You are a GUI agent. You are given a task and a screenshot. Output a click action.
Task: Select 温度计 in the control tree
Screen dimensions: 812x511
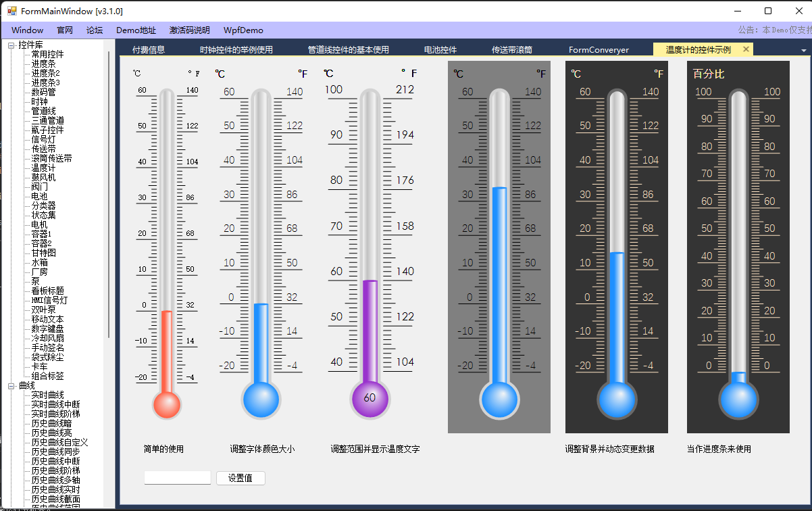(x=43, y=168)
